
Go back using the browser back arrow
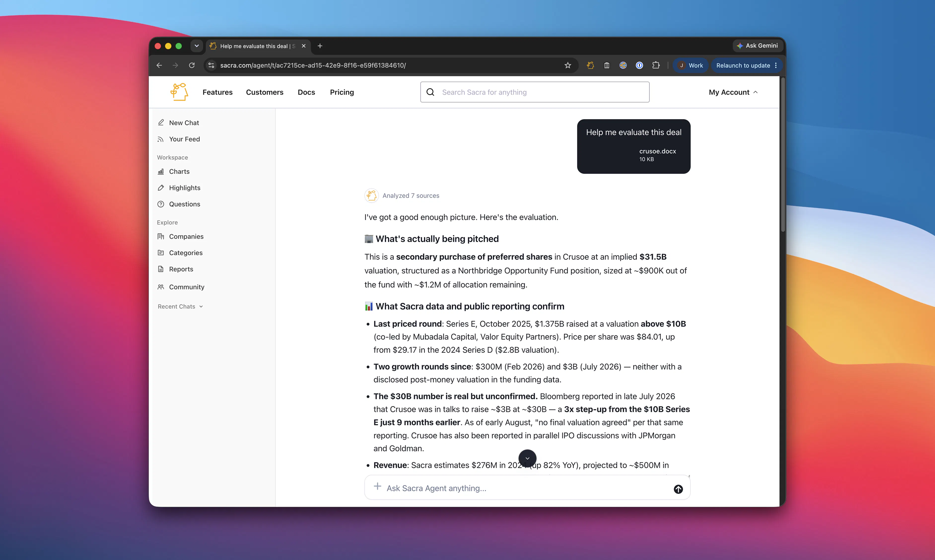159,65
